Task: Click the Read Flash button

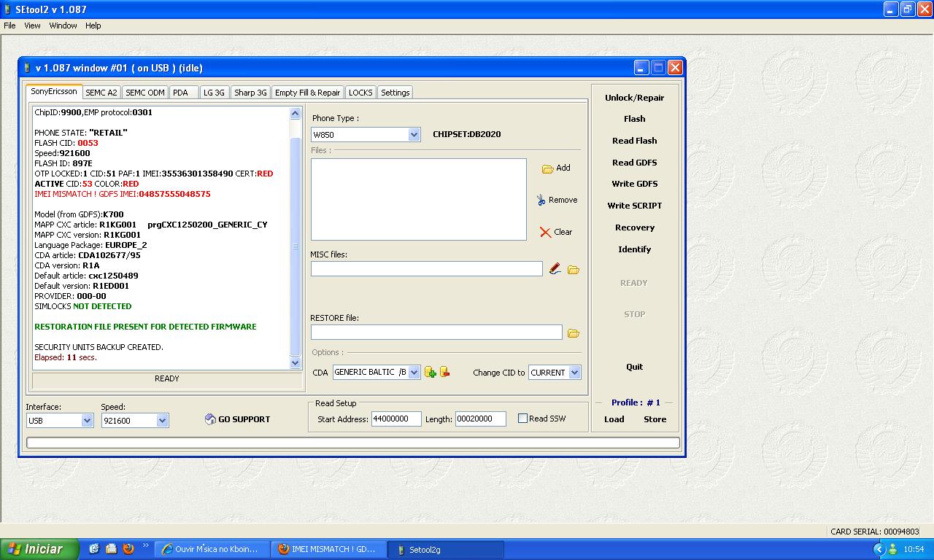Action: pyautogui.click(x=634, y=141)
